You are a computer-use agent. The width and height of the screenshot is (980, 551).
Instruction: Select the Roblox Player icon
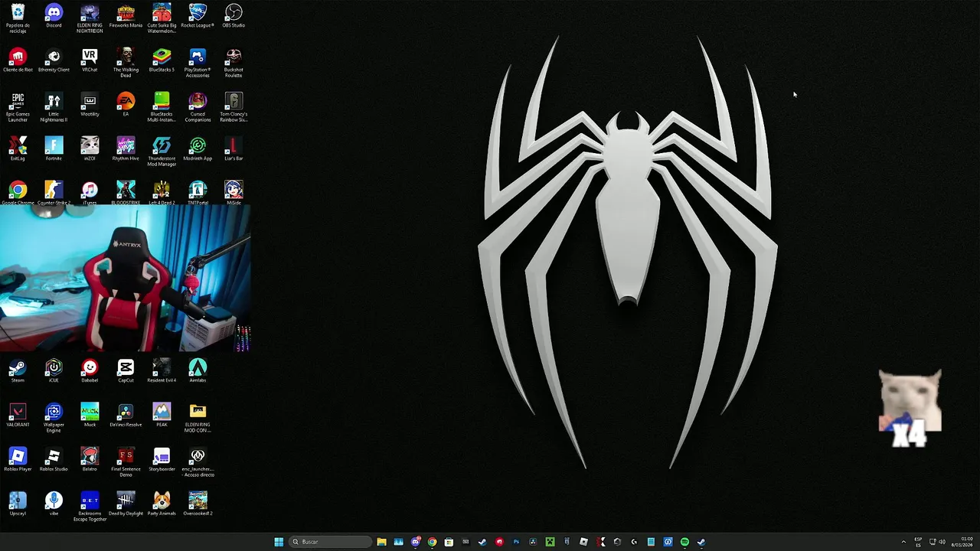coord(18,460)
